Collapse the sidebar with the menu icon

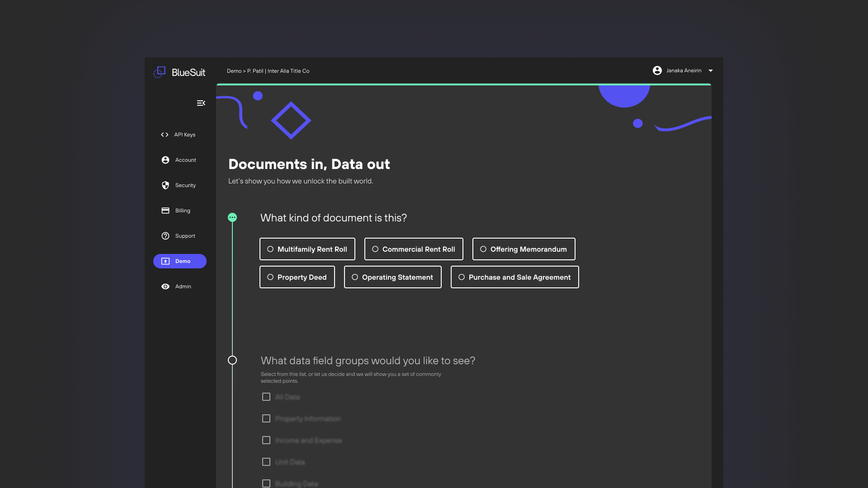[x=201, y=103]
